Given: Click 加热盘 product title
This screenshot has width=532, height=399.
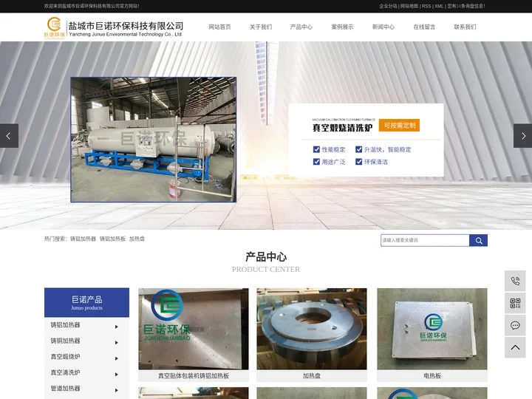Looking at the screenshot, I should 312,376.
